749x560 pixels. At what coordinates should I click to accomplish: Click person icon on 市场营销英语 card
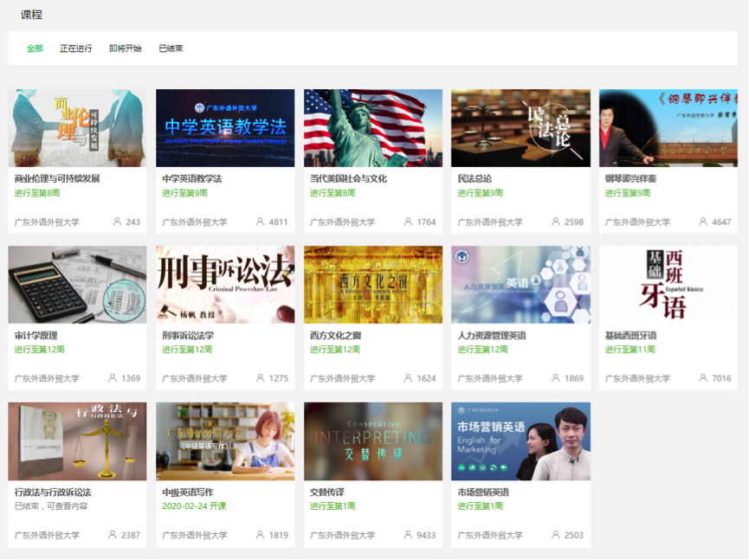556,535
